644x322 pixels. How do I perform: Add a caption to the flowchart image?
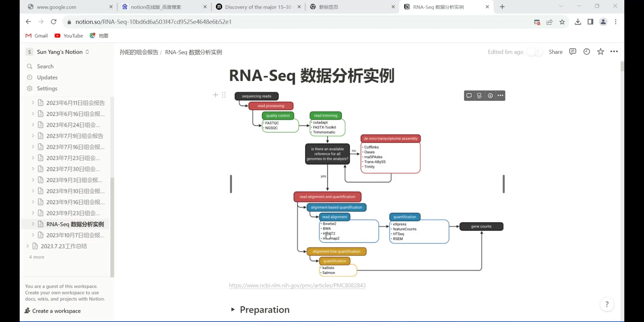pyautogui.click(x=479, y=95)
